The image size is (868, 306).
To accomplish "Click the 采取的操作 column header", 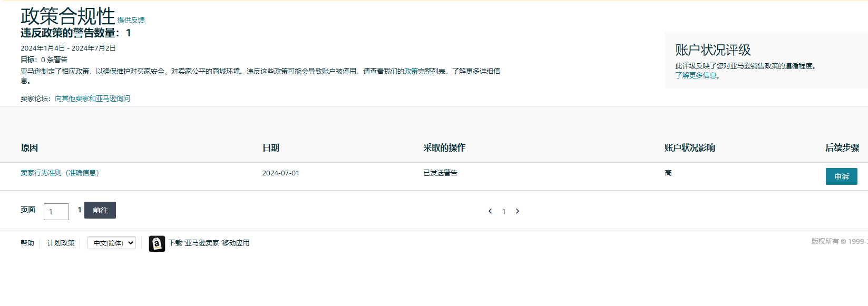I will point(444,148).
